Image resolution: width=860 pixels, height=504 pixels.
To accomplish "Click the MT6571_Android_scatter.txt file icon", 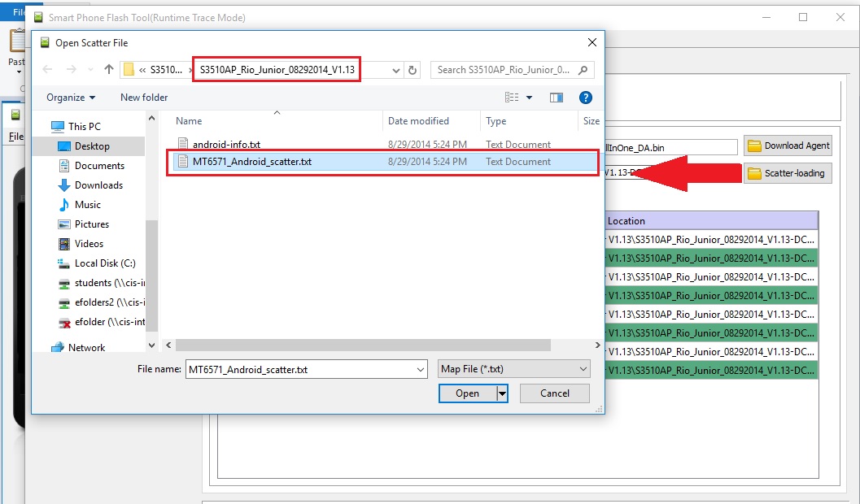I will (182, 162).
